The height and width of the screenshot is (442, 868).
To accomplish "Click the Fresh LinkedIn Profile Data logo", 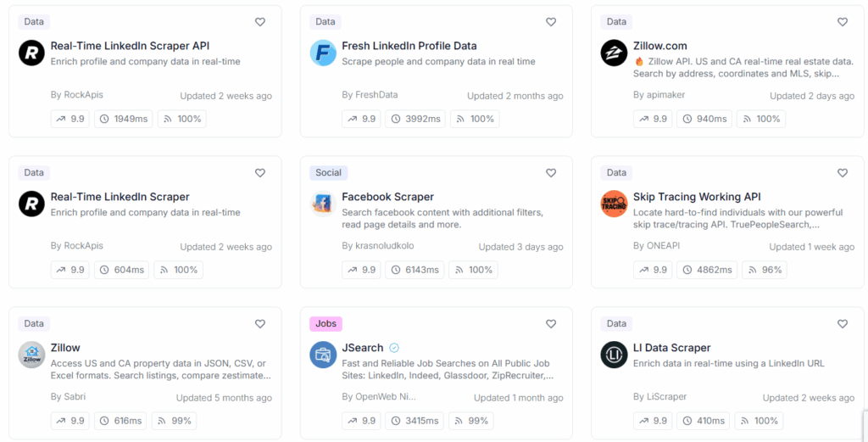I will (x=323, y=53).
